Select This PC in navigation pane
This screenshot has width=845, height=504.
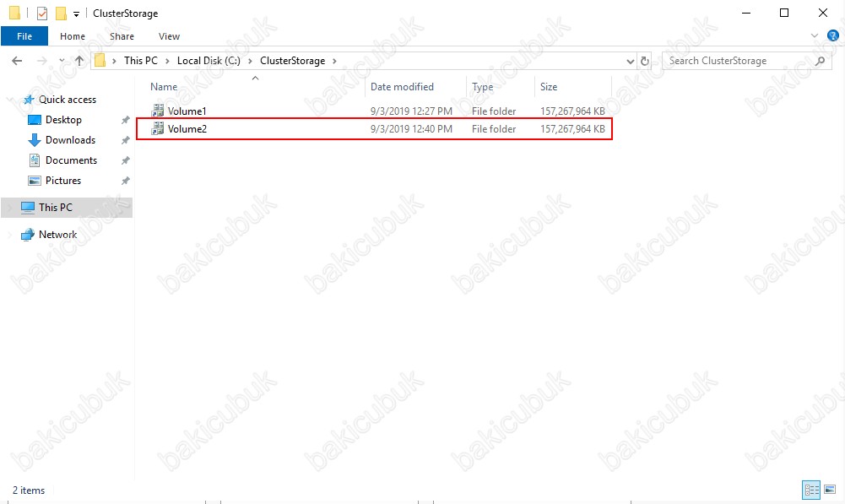pos(56,208)
